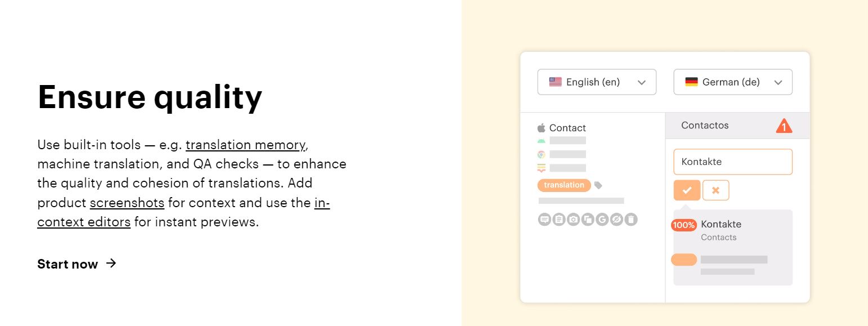Click the comment bubble icon under Contact
868x326 pixels.
pyautogui.click(x=544, y=220)
